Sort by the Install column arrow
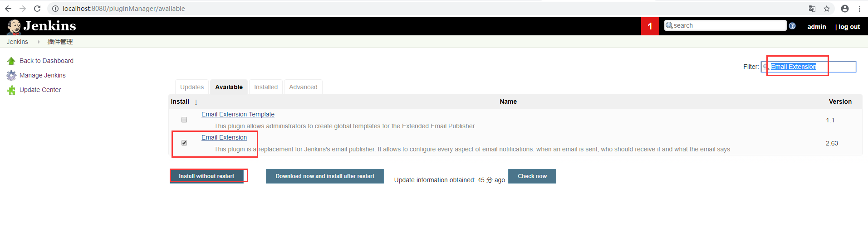The width and height of the screenshot is (868, 237). pos(196,102)
